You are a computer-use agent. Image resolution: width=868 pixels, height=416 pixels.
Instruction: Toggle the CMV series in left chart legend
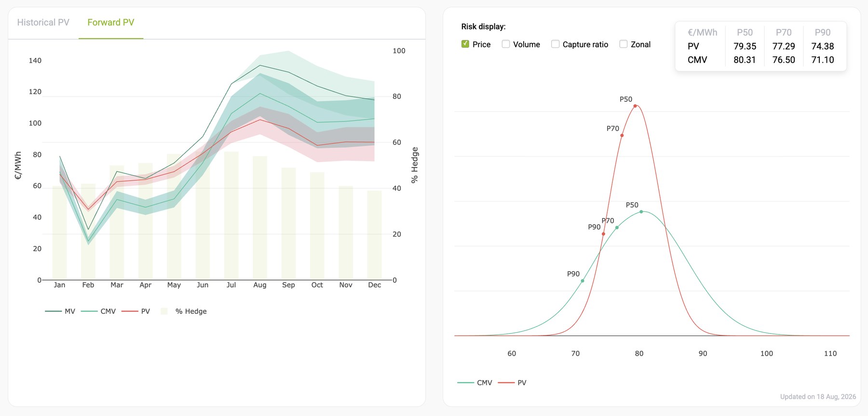pyautogui.click(x=98, y=311)
